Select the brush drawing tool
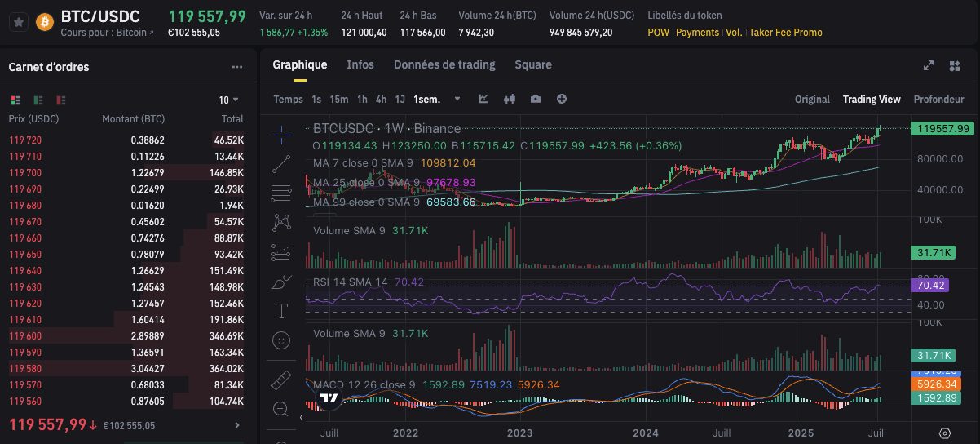The image size is (980, 444). pos(281,282)
